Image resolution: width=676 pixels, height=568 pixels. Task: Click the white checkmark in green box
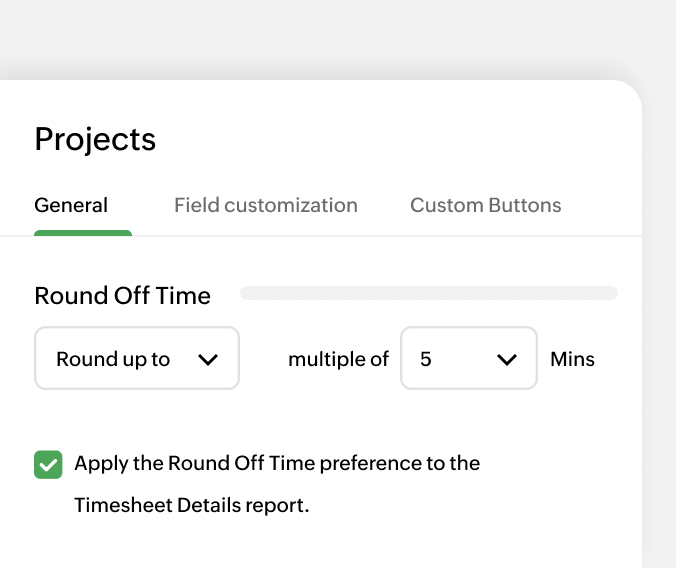pos(48,464)
